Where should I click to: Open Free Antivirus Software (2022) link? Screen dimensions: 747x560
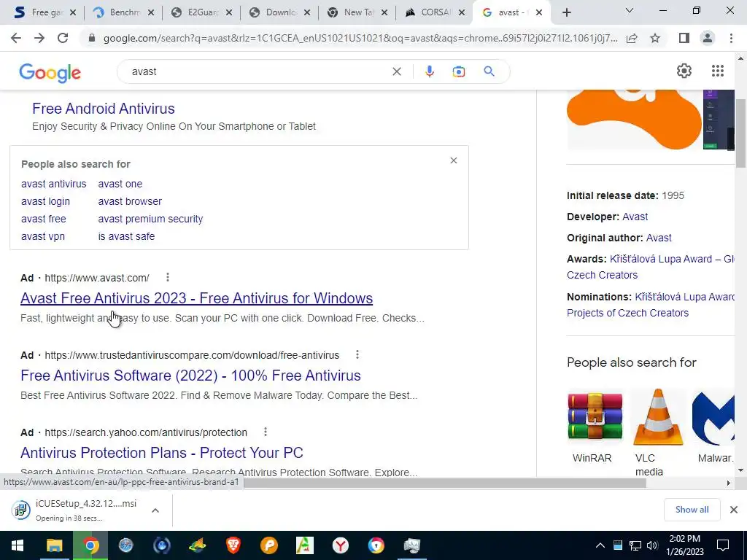(x=190, y=376)
